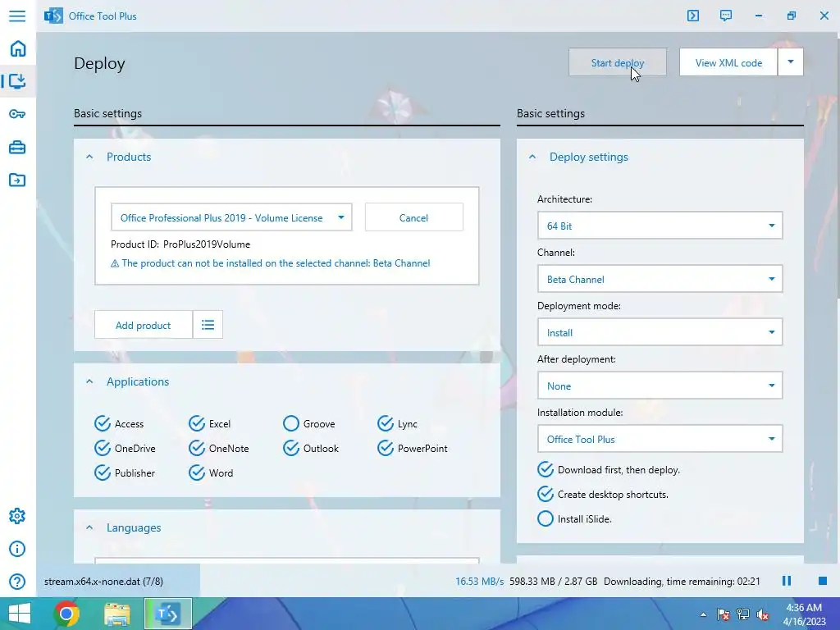Open the View XML code dropdown arrow
840x630 pixels.
(x=791, y=62)
